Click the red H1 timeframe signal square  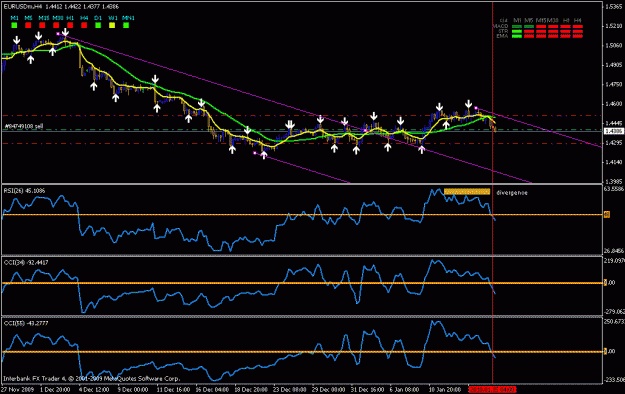70,25
